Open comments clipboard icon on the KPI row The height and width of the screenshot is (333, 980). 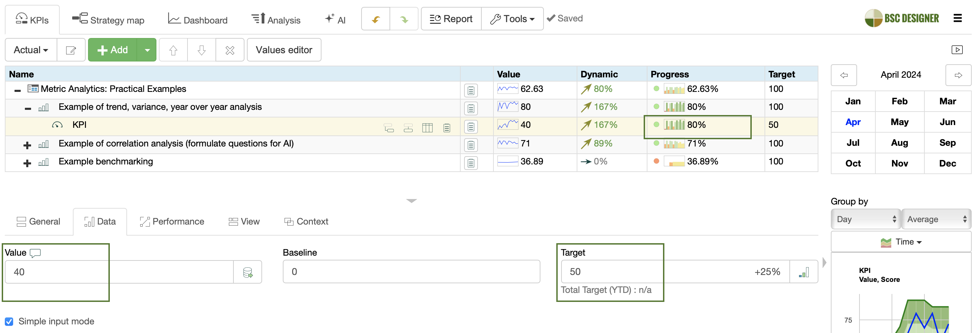tap(471, 127)
